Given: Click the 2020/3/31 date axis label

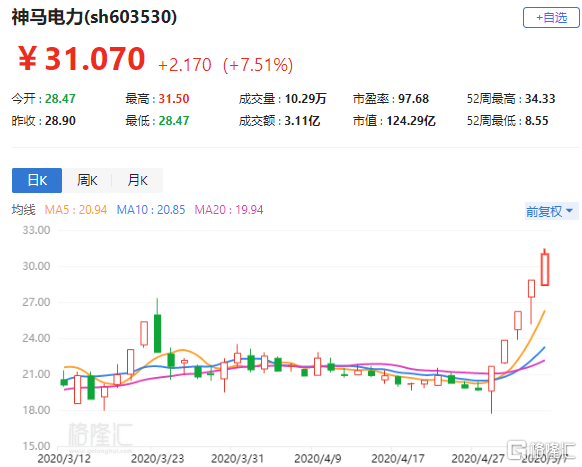Looking at the screenshot, I should click(237, 458).
